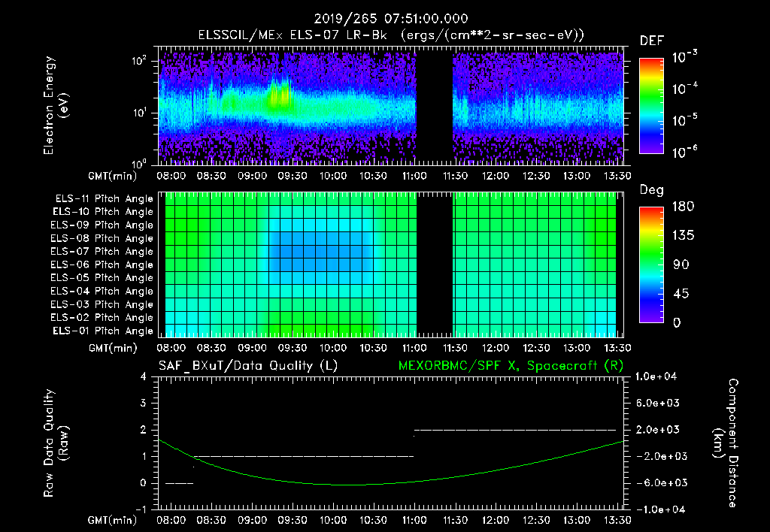Click the data quality segment at level 2
Viewport: 770px width, 532px height.
pyautogui.click(x=515, y=430)
